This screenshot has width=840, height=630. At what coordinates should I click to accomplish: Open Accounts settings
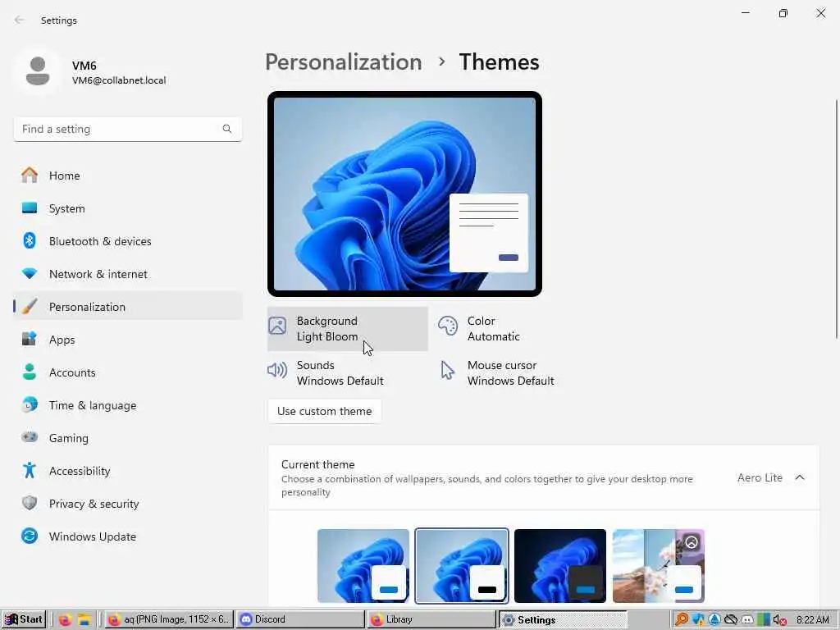coord(127,372)
